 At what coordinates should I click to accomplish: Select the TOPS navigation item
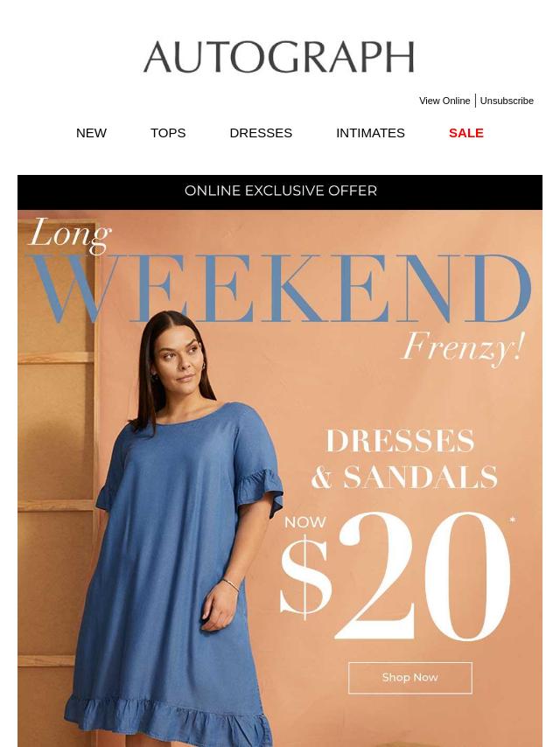168,133
